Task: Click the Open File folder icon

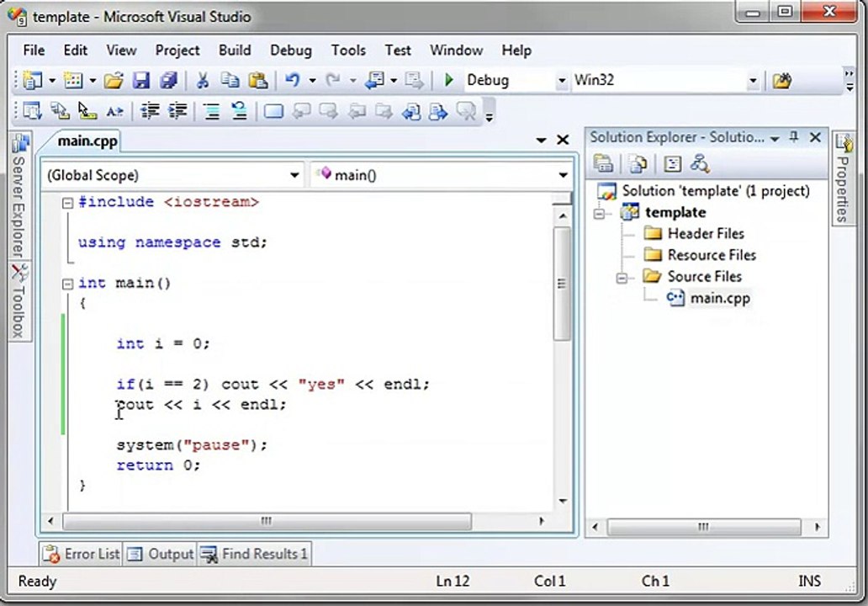Action: pyautogui.click(x=114, y=81)
